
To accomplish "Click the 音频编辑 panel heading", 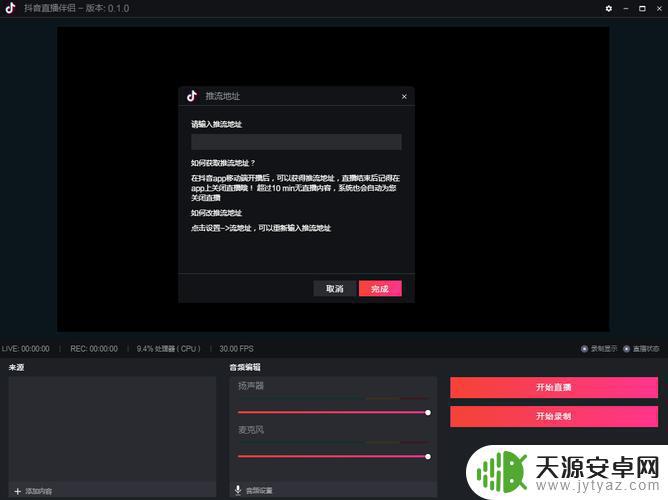I will tap(245, 367).
